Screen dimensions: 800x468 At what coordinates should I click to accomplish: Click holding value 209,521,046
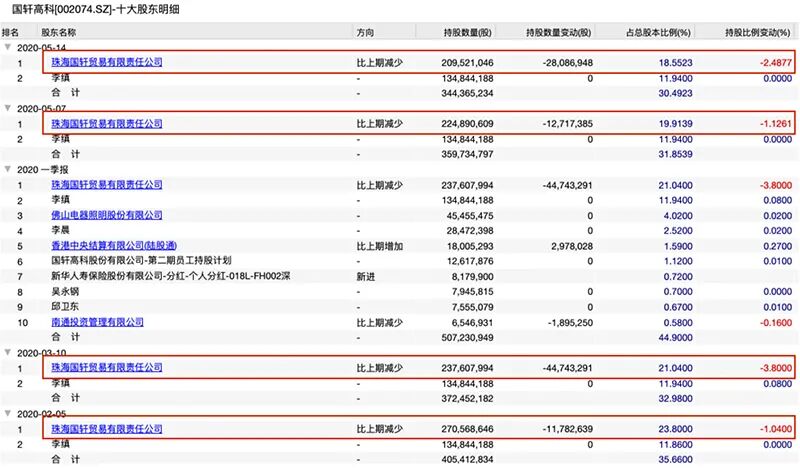coord(467,63)
